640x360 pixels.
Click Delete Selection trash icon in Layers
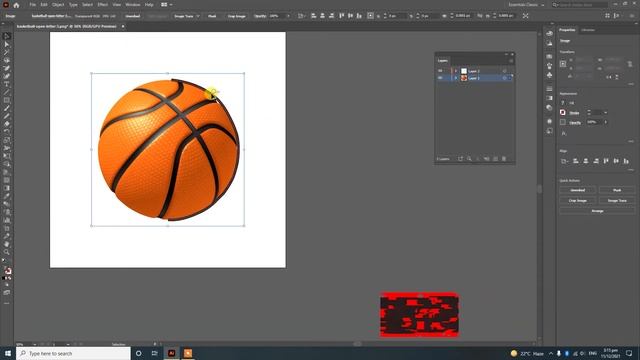coord(504,159)
